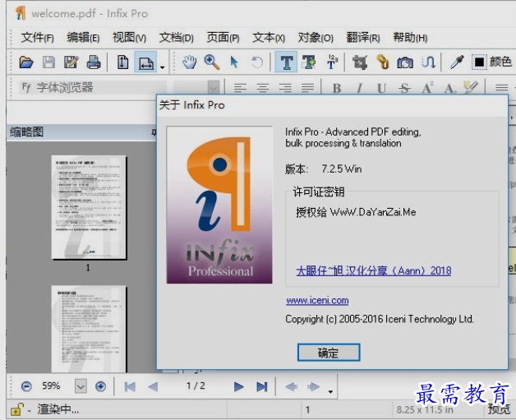Click the line spacing icon
This screenshot has height=420, width=516.
pos(501,88)
